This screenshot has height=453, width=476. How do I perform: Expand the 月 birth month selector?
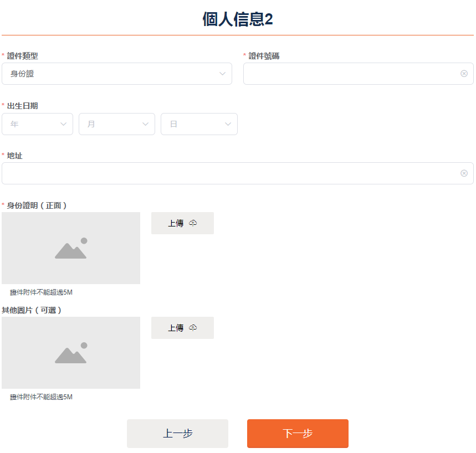(x=111, y=124)
